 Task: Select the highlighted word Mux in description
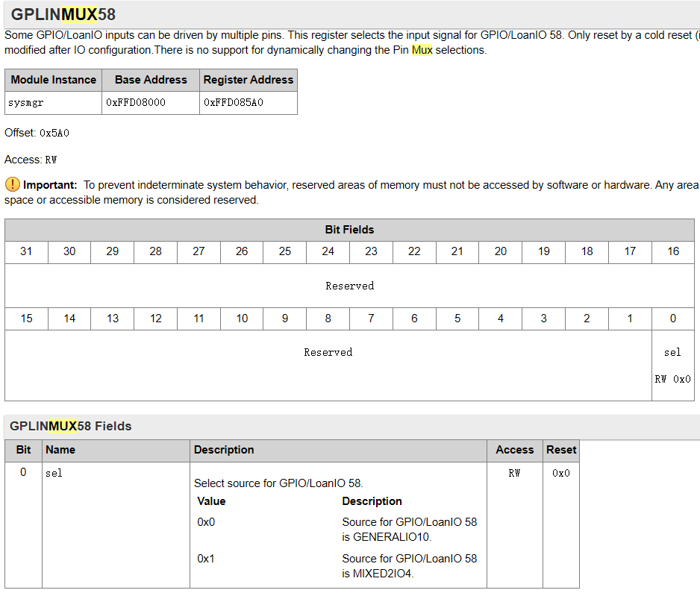pos(422,50)
